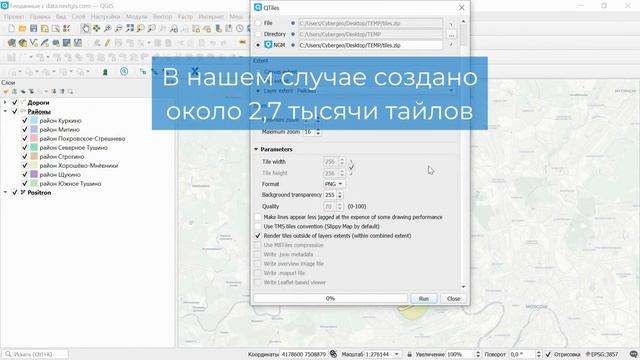The height and width of the screenshot is (360, 640).
Task: Adjust the Увеличение magnifier spinner
Action: (478, 354)
